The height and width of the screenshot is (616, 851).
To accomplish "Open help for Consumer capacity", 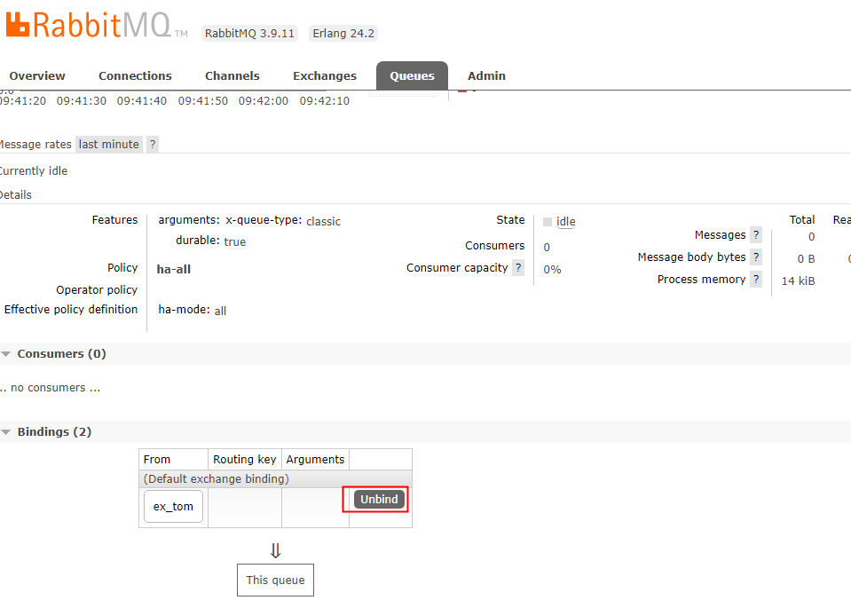I will point(518,267).
